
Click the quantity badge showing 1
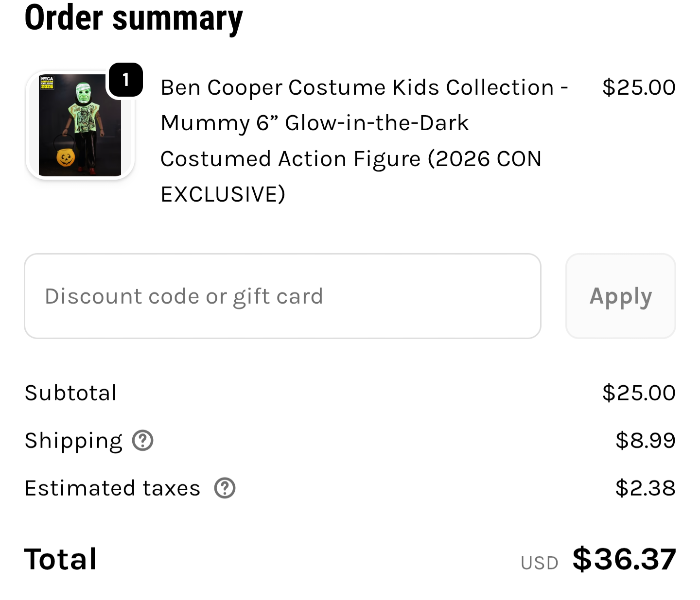125,80
